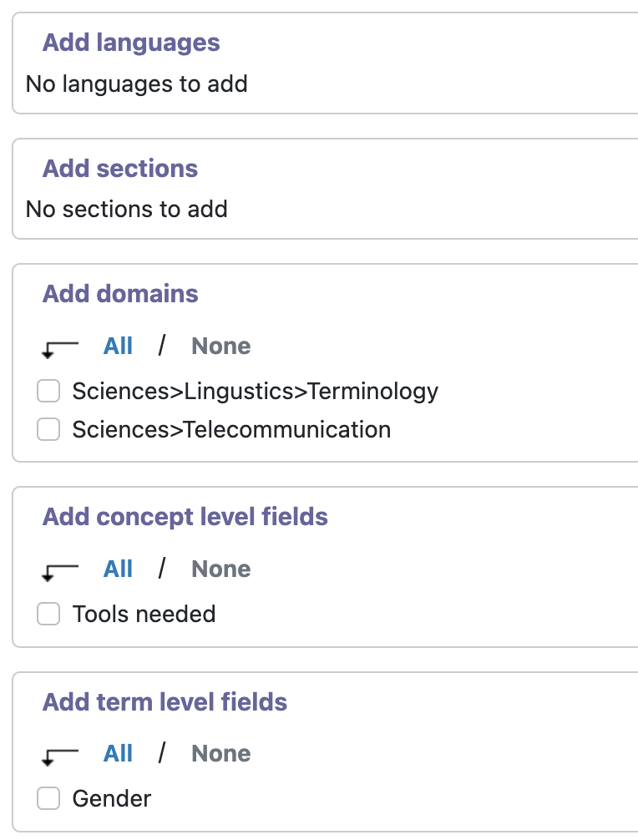Select All domains

point(118,346)
